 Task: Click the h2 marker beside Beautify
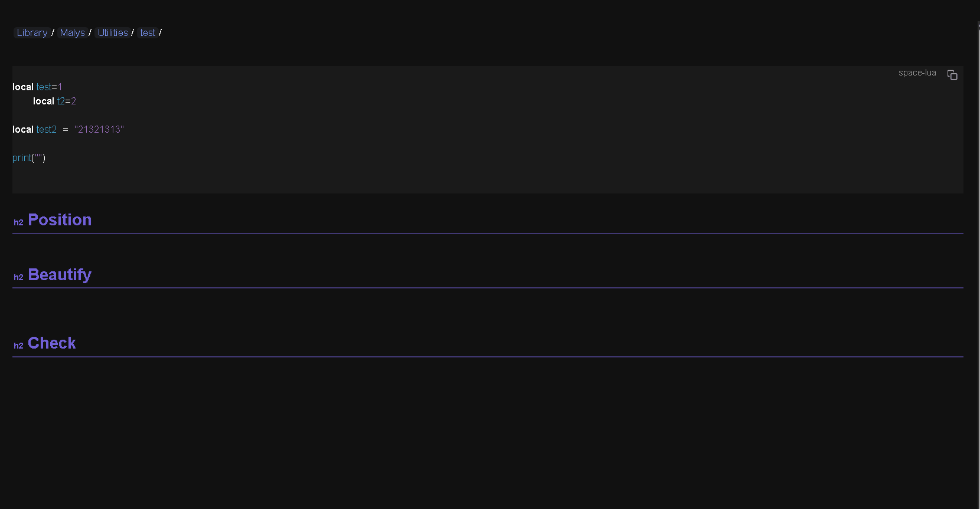click(x=18, y=277)
